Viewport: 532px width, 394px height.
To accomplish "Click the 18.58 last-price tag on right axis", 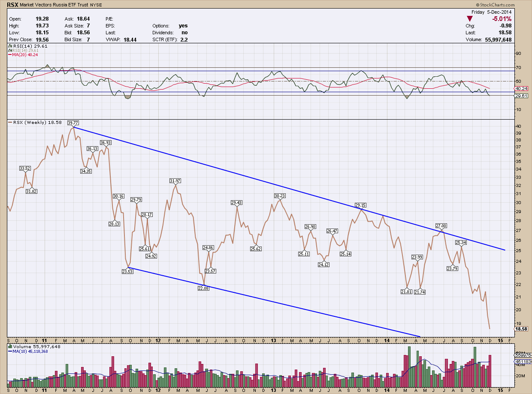I will 521,328.
